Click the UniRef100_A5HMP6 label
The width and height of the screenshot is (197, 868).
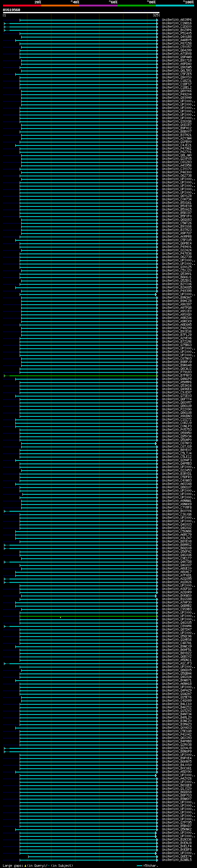[x=176, y=382]
